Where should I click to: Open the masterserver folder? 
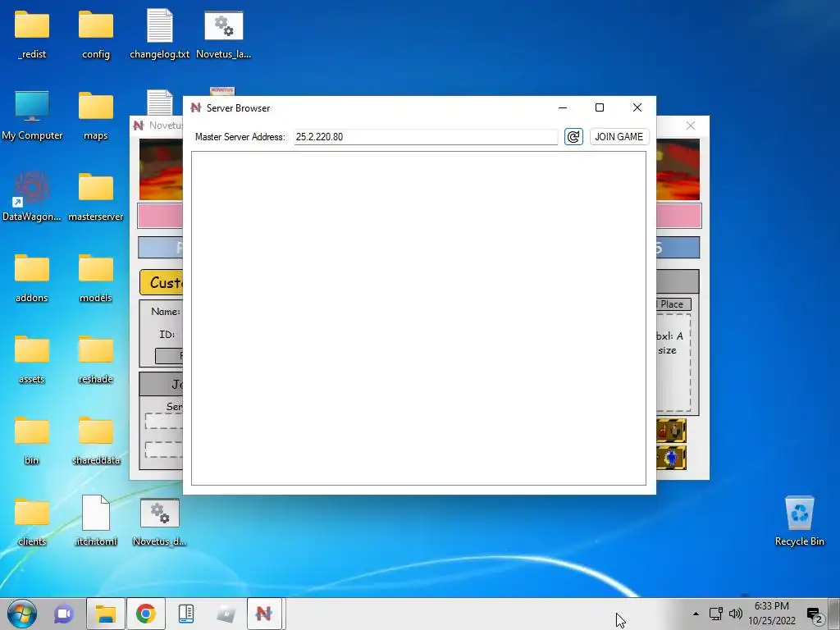(96, 197)
